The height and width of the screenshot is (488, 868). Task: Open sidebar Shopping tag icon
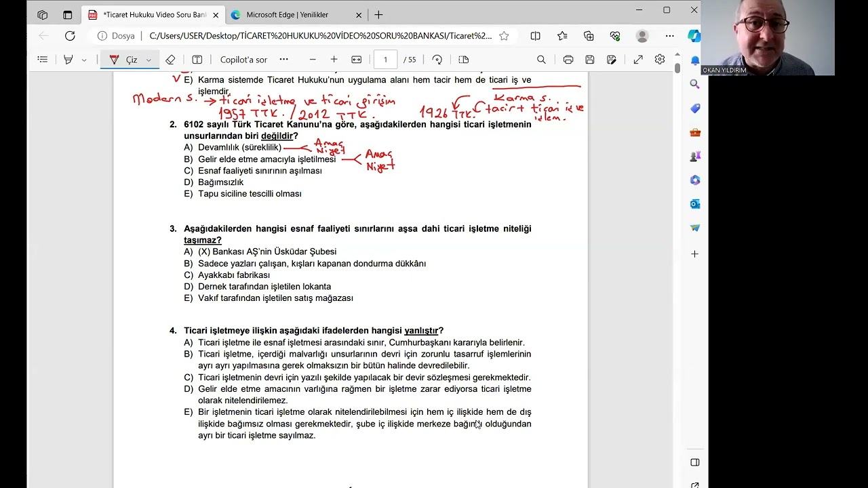click(x=694, y=108)
